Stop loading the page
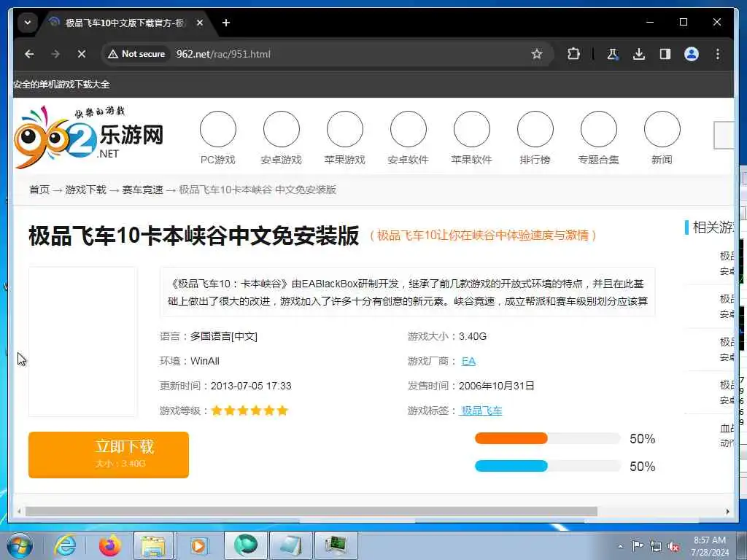The width and height of the screenshot is (747, 560). point(82,54)
